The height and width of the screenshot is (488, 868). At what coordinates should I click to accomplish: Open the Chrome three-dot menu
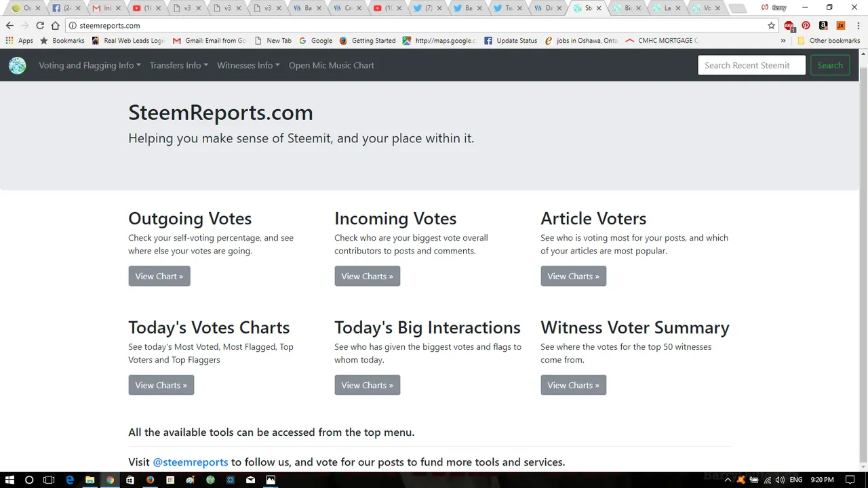[x=857, y=26]
